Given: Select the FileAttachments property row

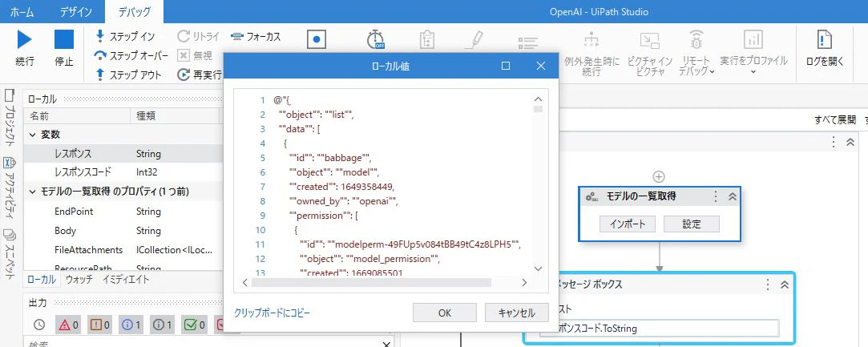Looking at the screenshot, I should point(124,250).
